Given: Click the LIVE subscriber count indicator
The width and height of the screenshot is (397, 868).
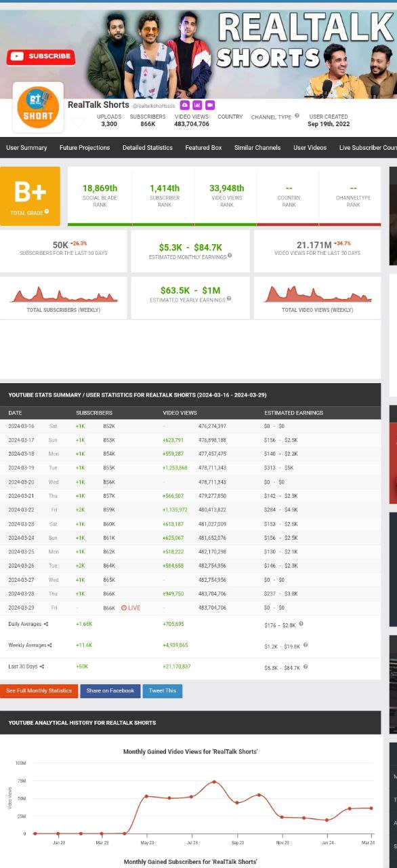Looking at the screenshot, I should [131, 608].
